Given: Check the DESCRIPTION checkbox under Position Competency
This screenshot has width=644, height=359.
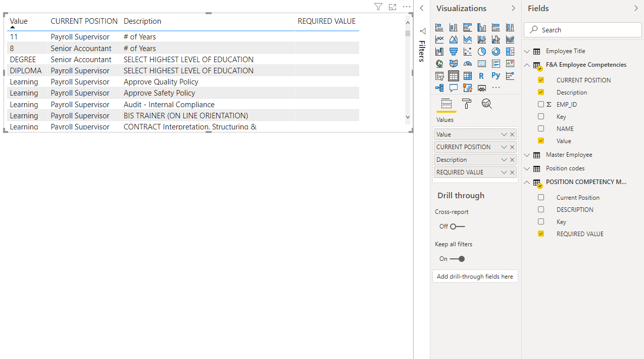Looking at the screenshot, I should (541, 209).
